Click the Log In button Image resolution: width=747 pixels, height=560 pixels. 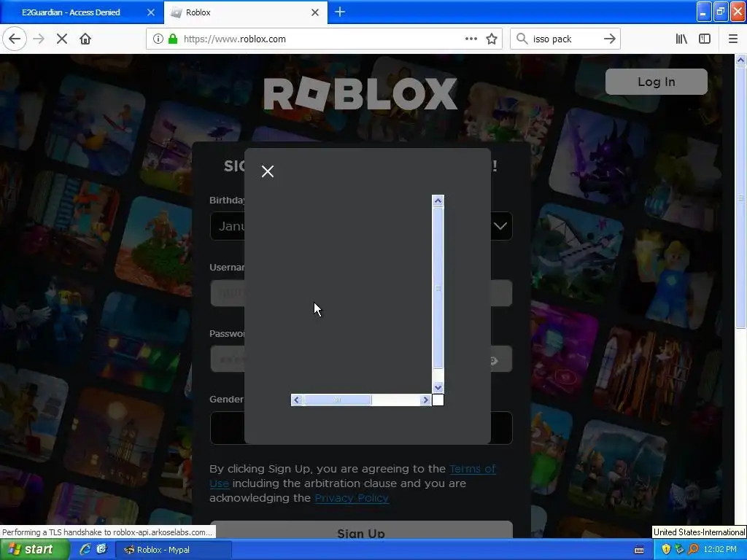pos(656,82)
